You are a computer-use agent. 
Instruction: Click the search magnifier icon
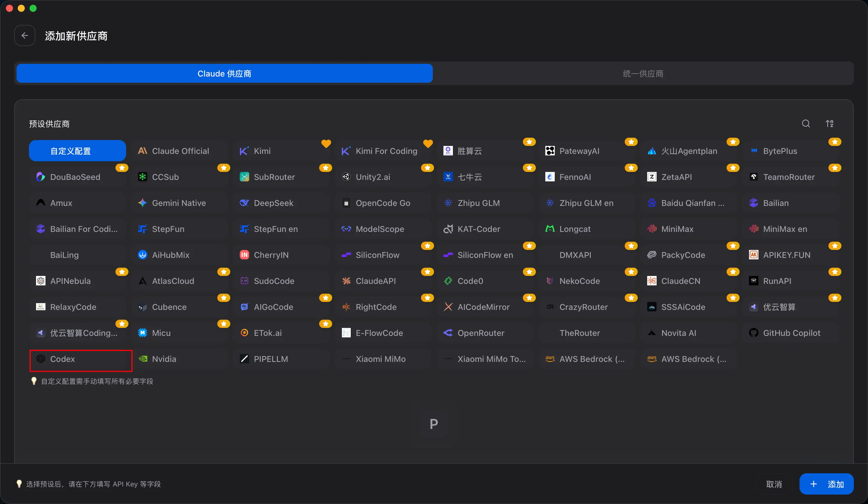[806, 123]
